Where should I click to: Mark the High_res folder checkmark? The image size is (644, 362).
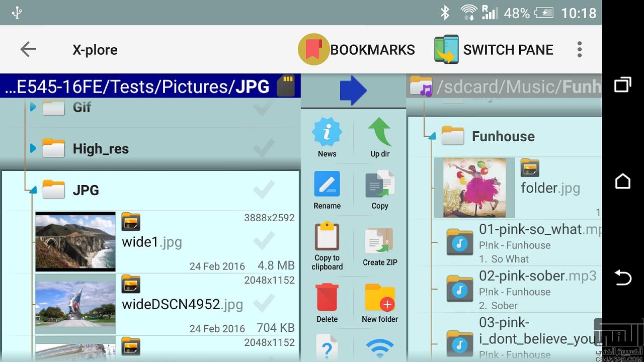point(264,148)
